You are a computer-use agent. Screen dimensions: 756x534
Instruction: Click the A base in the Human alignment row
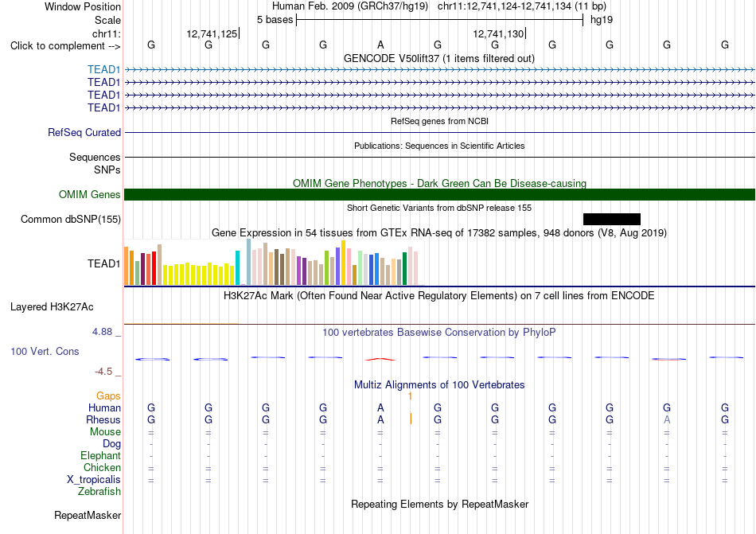coord(380,408)
